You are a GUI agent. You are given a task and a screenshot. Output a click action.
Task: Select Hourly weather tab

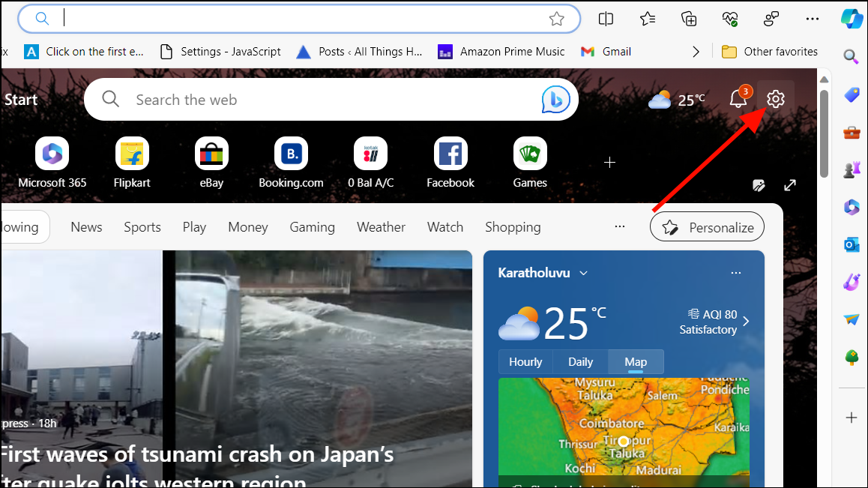(525, 362)
